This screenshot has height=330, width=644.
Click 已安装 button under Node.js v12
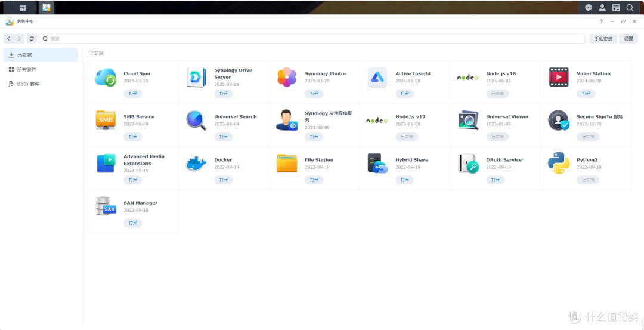click(x=407, y=137)
